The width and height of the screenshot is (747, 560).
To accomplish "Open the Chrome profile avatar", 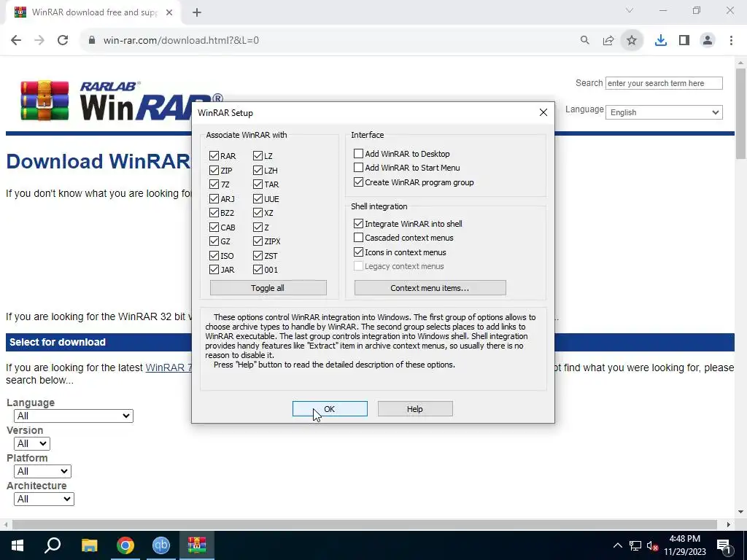I will coord(708,40).
